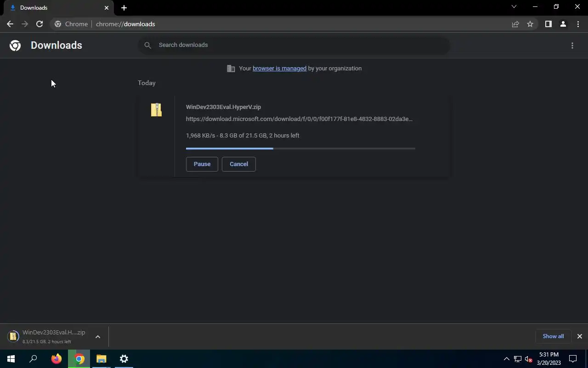Show hidden system tray icons

(507, 359)
